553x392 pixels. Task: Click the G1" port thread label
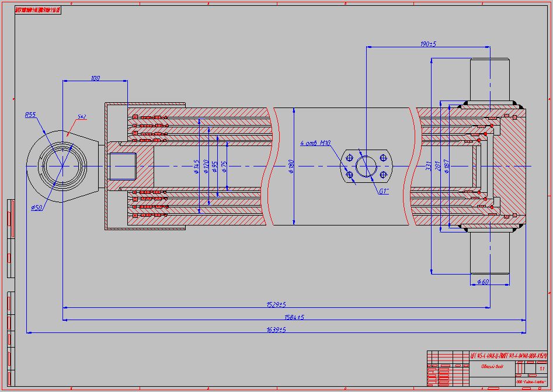pos(384,191)
